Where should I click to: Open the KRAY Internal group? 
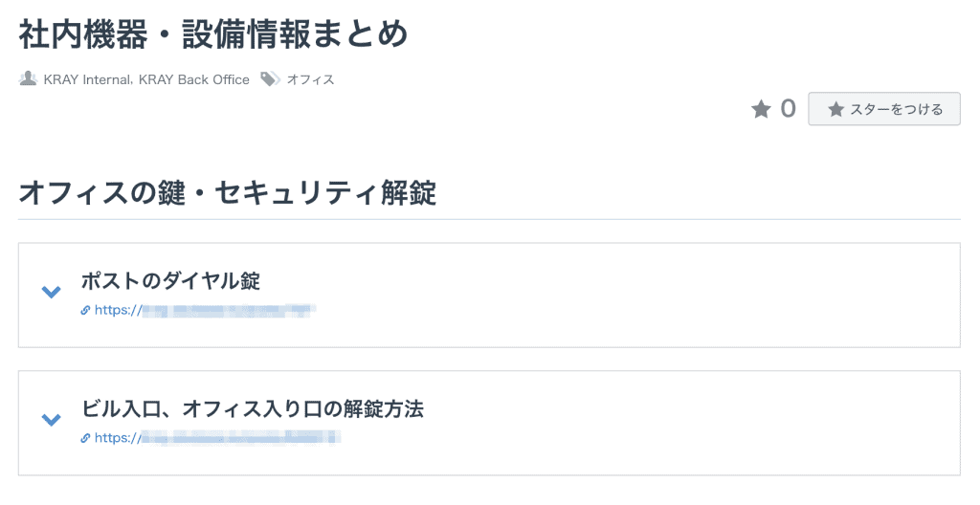[x=87, y=79]
